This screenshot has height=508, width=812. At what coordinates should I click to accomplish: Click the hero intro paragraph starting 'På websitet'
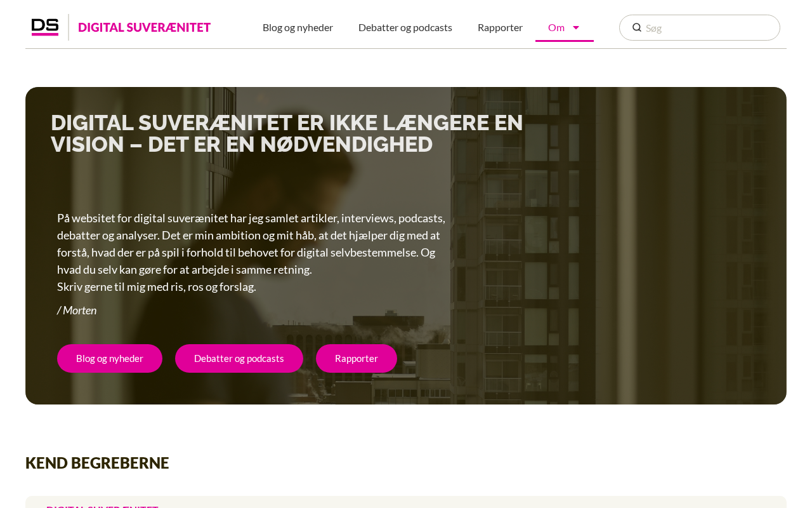(251, 244)
